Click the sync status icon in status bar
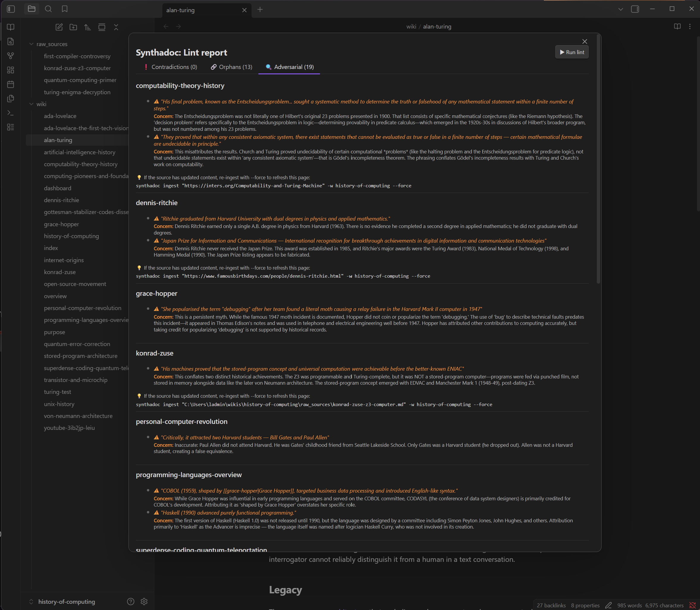The image size is (700, 610). 692,605
